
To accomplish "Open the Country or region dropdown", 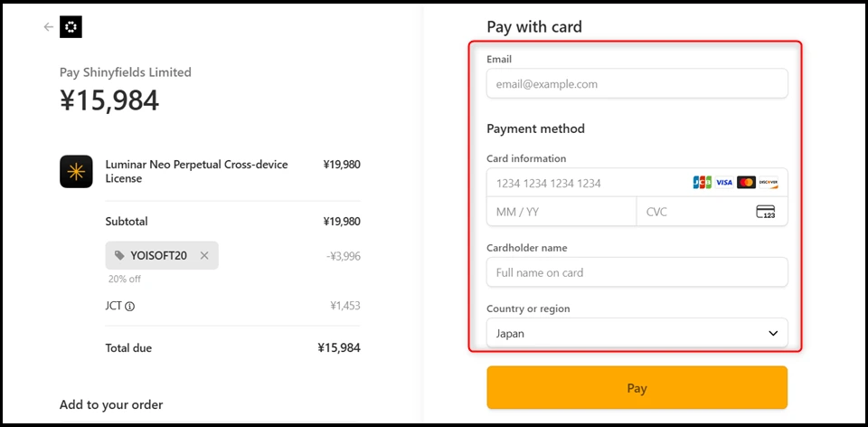I will point(637,333).
